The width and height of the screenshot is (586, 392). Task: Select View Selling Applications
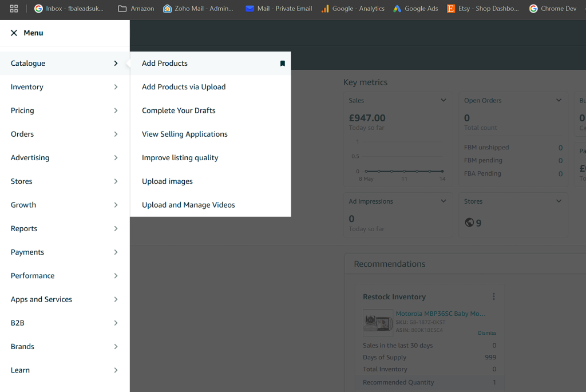tap(185, 134)
